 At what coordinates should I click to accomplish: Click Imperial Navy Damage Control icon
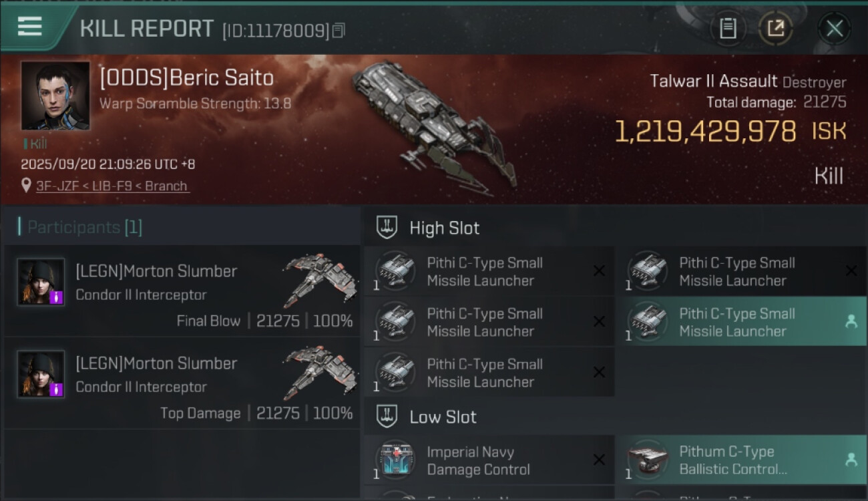(397, 460)
